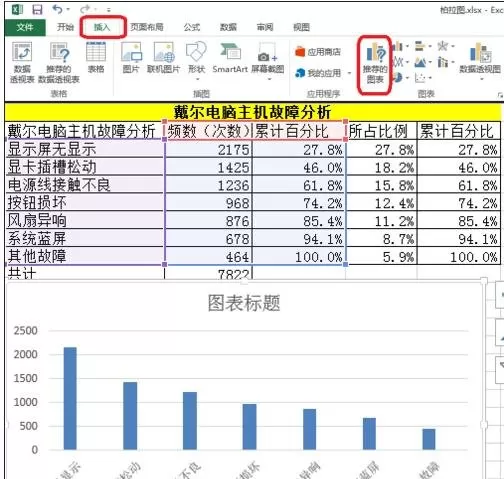Save the workbook with the floppy disk icon
This screenshot has height=479, width=504.
[x=37, y=10]
